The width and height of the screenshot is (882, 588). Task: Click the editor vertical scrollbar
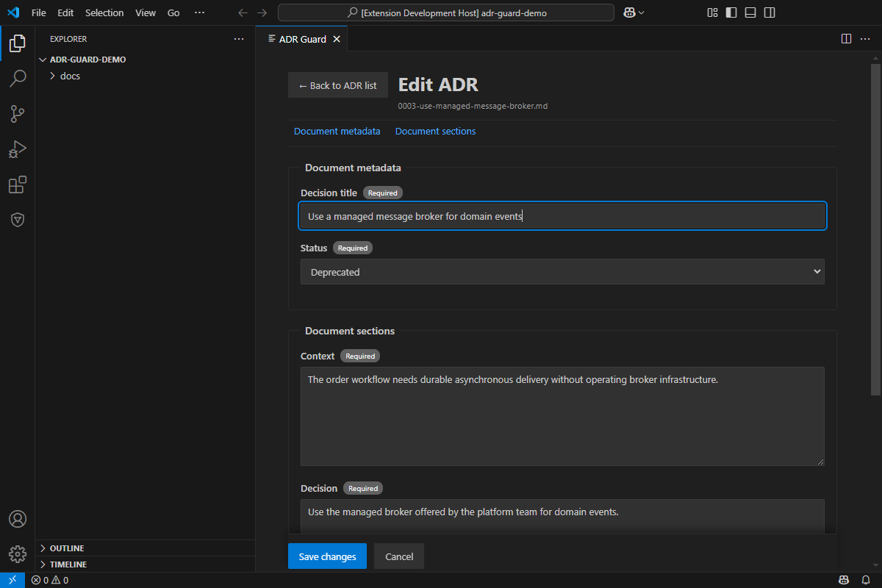click(x=876, y=228)
